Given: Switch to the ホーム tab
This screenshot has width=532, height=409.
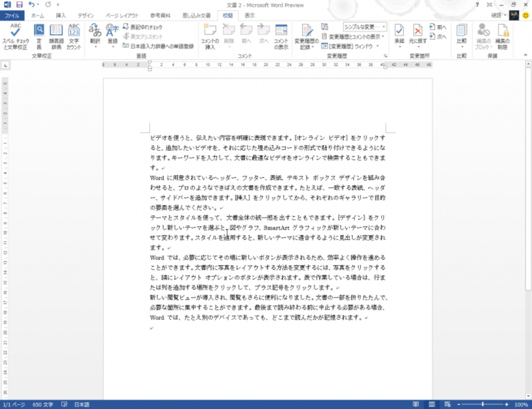Looking at the screenshot, I should pyautogui.click(x=38, y=16).
